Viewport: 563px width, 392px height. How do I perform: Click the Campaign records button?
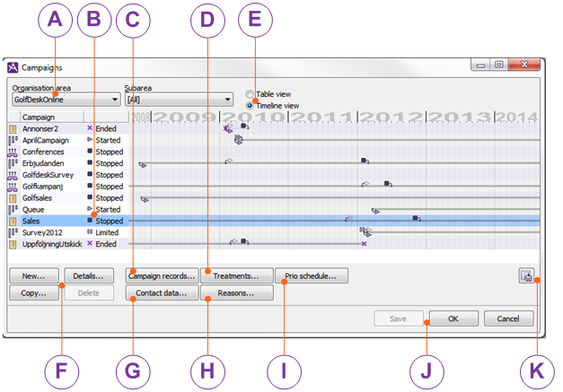(161, 276)
